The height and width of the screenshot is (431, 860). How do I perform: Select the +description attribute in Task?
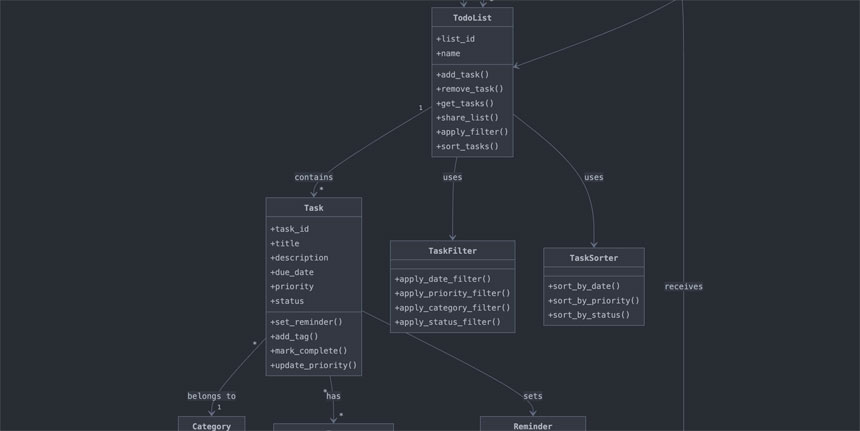[x=299, y=257]
